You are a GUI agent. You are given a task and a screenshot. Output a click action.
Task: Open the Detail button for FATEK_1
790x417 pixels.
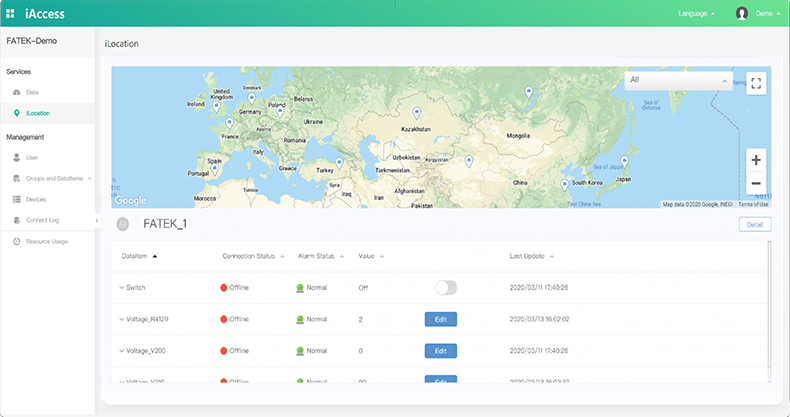(755, 225)
